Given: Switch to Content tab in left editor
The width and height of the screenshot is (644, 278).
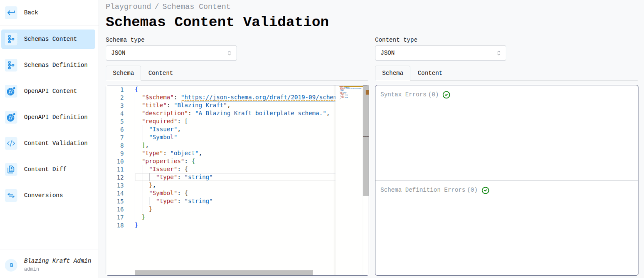Looking at the screenshot, I should click(160, 73).
